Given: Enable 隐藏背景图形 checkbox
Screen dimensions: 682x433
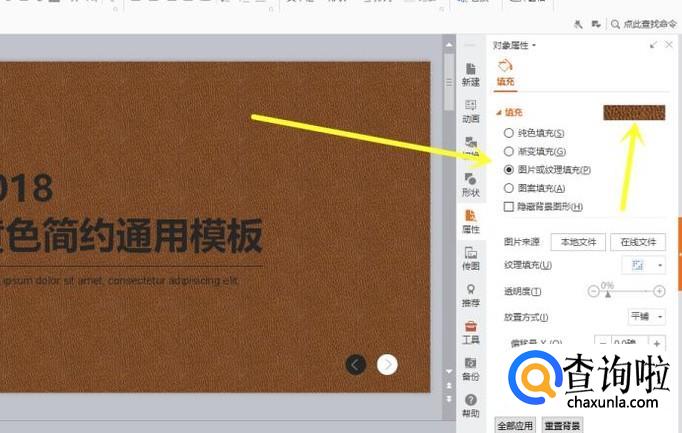Looking at the screenshot, I should [510, 207].
